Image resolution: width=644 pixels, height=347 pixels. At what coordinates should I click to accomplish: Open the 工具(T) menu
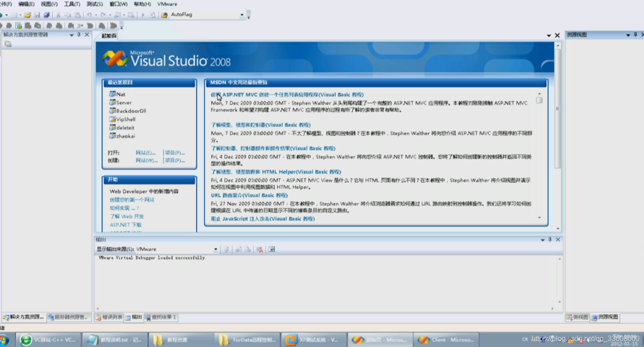[72, 4]
